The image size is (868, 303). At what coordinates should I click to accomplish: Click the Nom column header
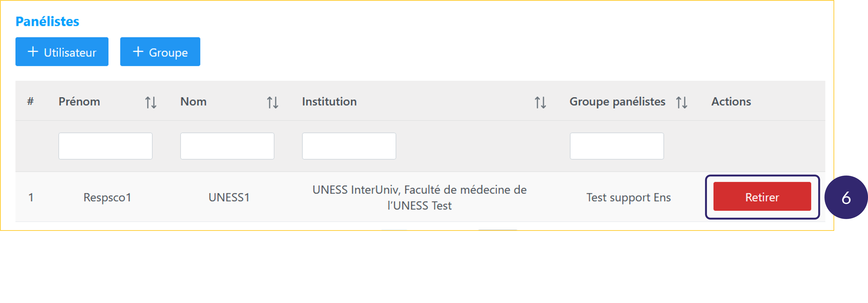(x=193, y=102)
